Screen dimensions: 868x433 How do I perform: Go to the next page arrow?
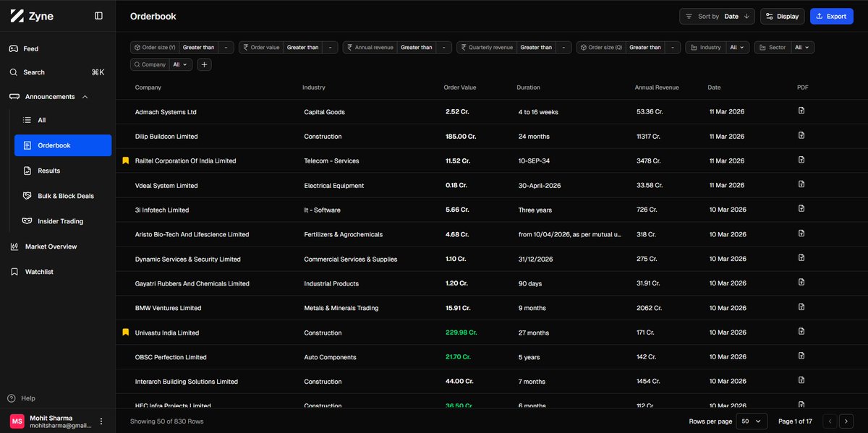point(846,421)
